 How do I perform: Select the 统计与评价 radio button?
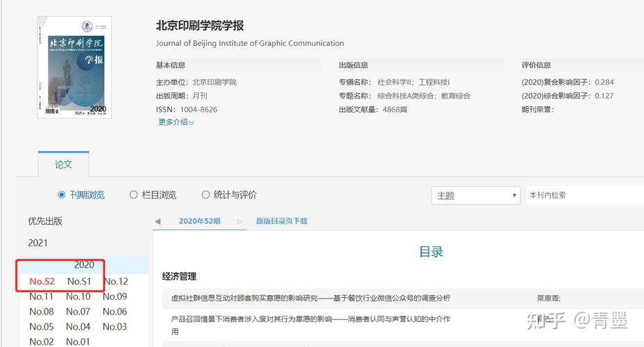pos(206,194)
